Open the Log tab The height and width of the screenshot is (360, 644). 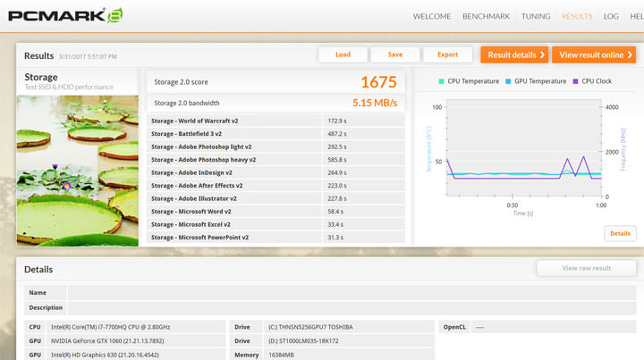coord(611,16)
